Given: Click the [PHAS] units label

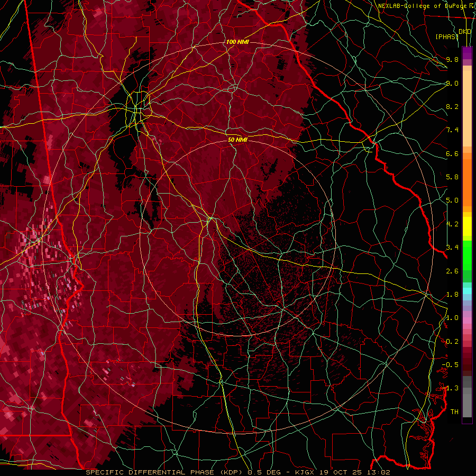Looking at the screenshot, I should (x=447, y=37).
